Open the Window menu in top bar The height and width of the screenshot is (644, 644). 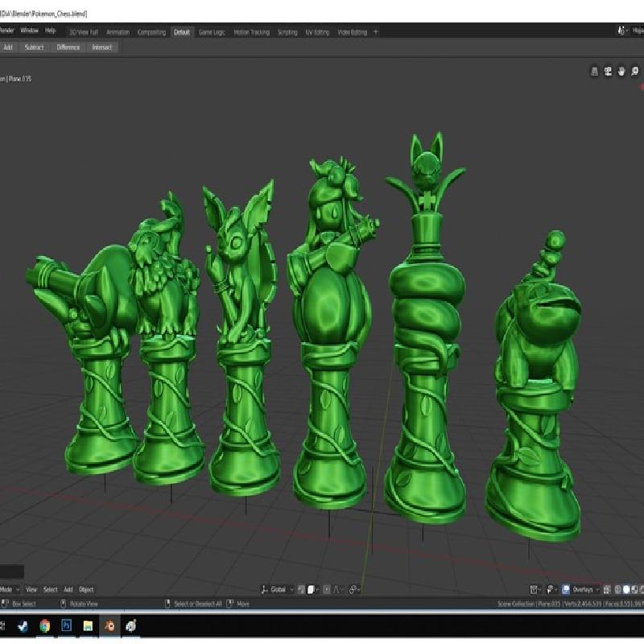click(29, 31)
